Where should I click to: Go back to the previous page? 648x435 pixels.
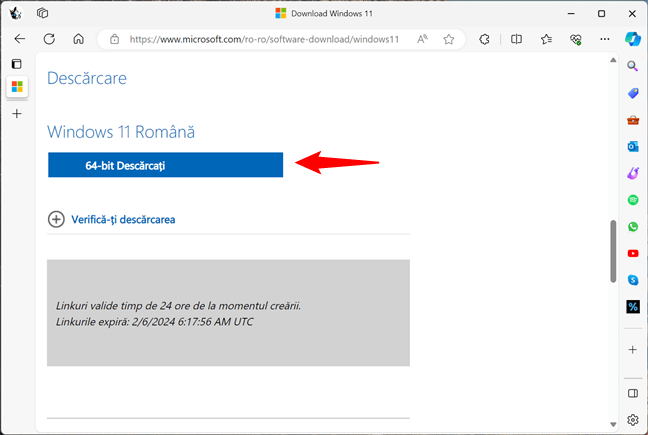pos(19,39)
